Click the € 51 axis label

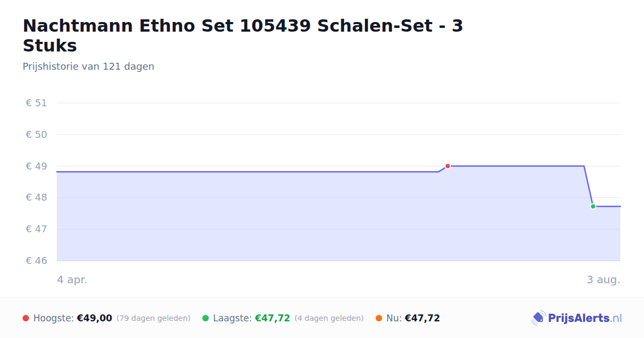(36, 103)
